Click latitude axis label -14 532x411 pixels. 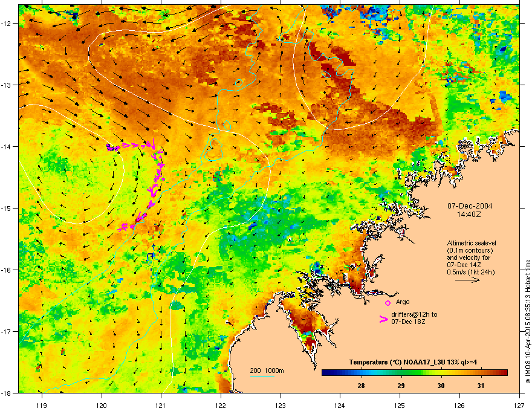point(6,146)
